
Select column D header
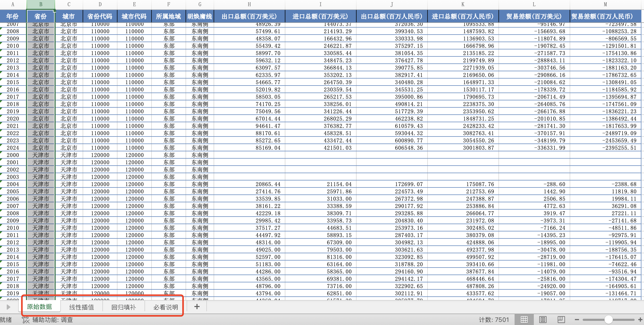pos(100,4)
